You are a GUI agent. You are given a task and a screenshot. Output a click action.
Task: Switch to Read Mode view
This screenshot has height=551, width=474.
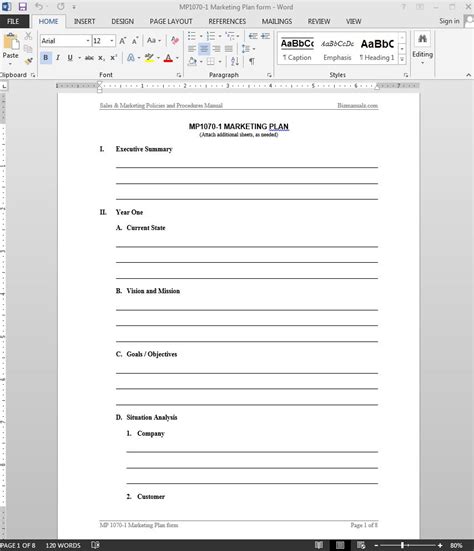pyautogui.click(x=319, y=545)
